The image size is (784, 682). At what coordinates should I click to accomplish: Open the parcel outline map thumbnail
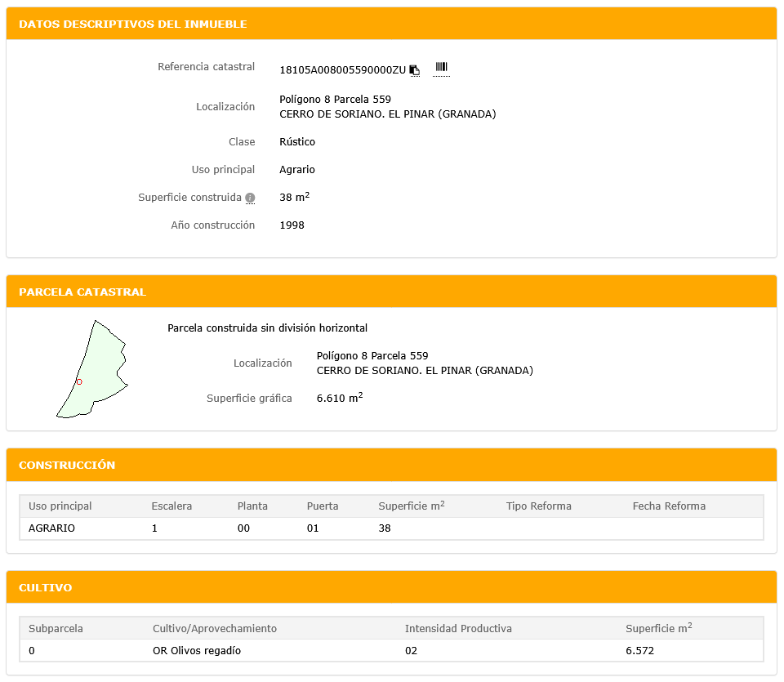click(x=92, y=369)
